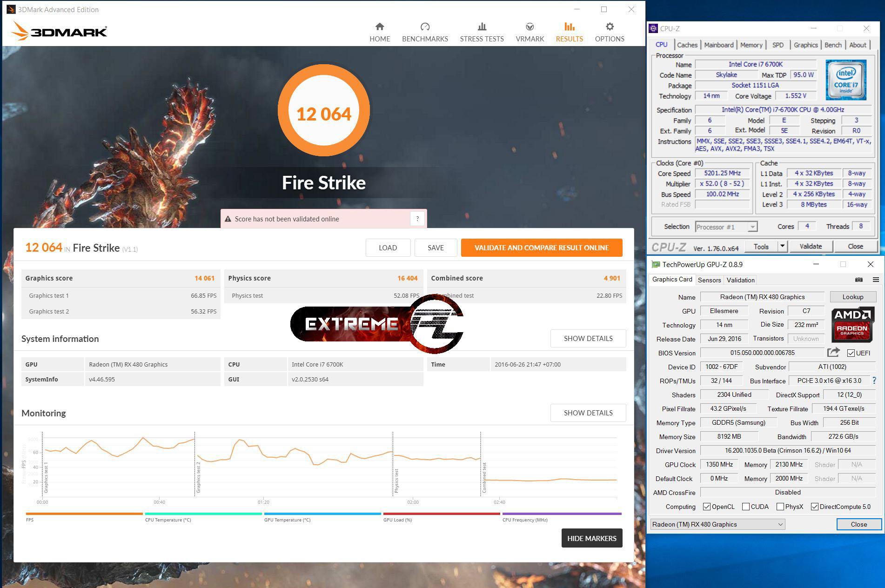This screenshot has height=588, width=885.
Task: Switch to the Mainboard tab in CPU-Z
Action: click(718, 45)
